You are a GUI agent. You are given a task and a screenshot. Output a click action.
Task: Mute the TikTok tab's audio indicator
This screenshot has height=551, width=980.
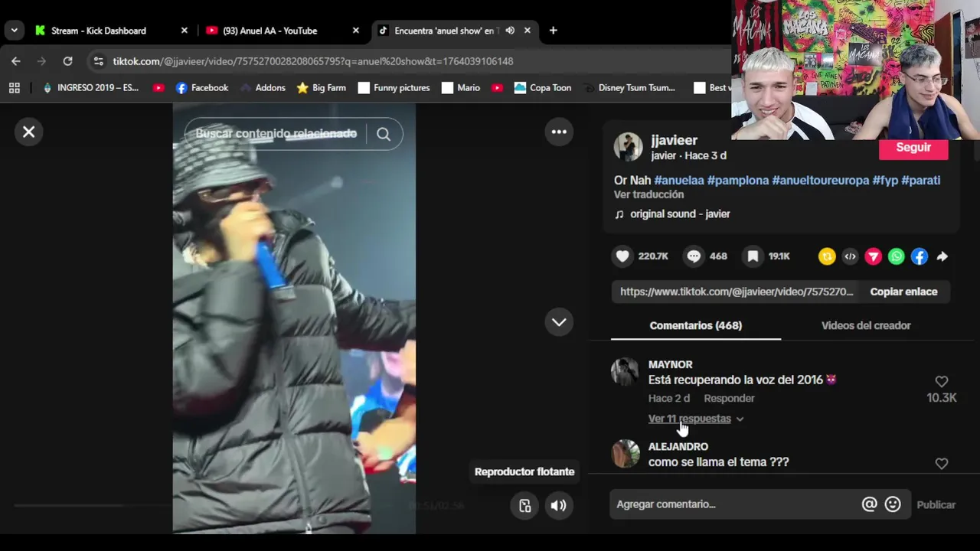[510, 31]
